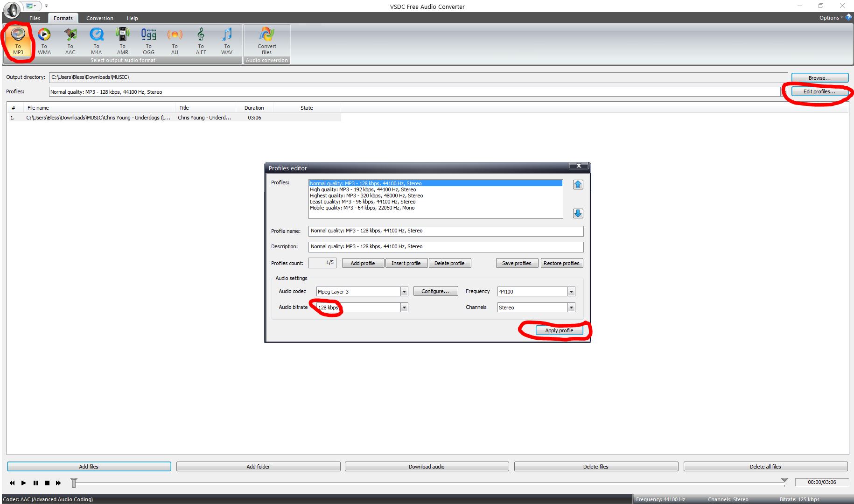Screen dimensions: 854x504
Task: Pick the To AAC format icon
Action: click(x=70, y=42)
